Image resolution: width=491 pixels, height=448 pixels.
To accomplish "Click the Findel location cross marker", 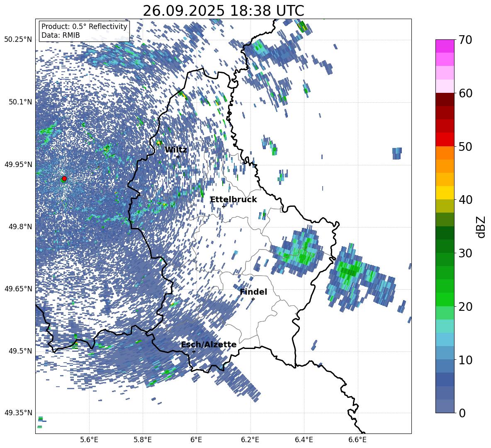I will click(x=253, y=299).
